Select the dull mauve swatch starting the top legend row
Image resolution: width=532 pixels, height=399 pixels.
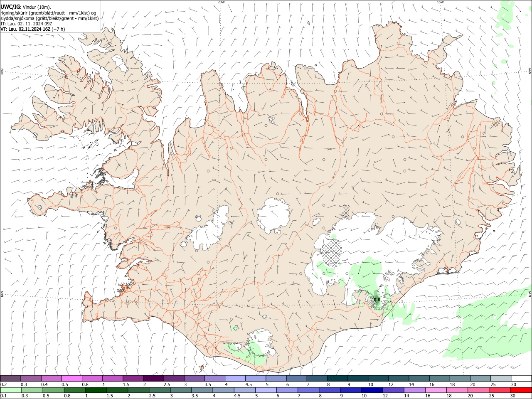(x=10, y=378)
